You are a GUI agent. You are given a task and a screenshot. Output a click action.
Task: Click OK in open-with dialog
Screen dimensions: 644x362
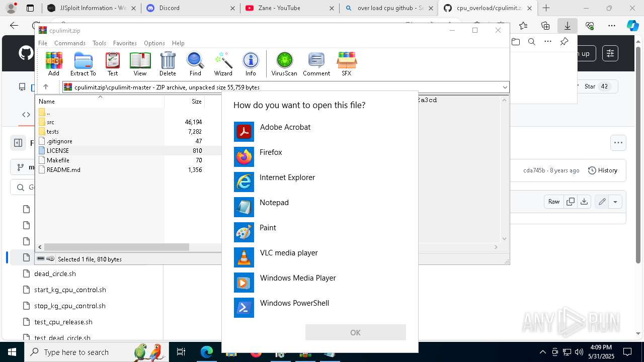355,332
